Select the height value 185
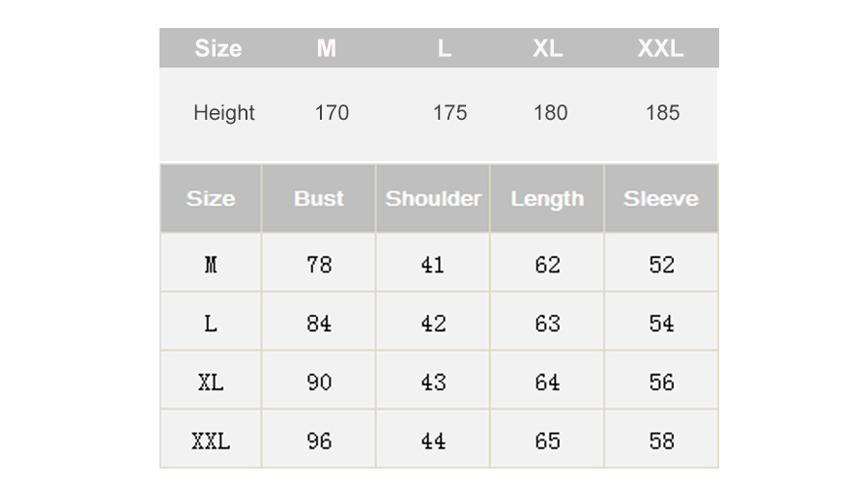Image resolution: width=868 pixels, height=483 pixels. point(662,113)
